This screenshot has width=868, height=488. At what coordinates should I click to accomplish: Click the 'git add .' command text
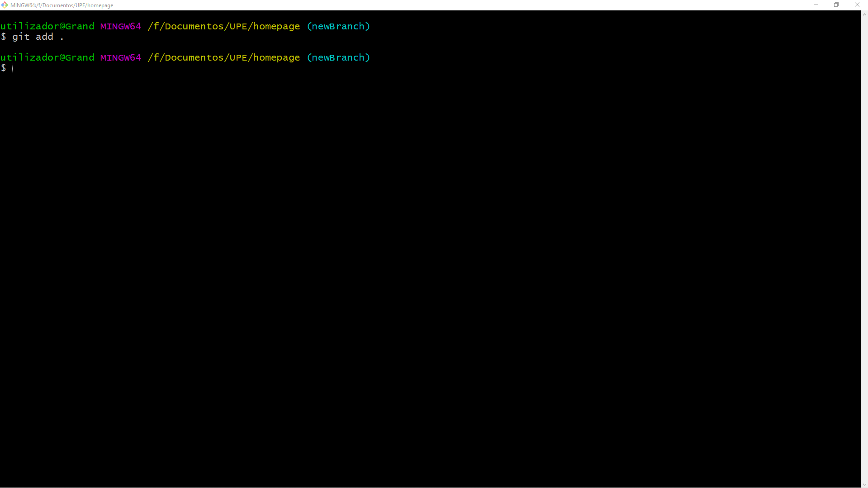click(x=38, y=37)
